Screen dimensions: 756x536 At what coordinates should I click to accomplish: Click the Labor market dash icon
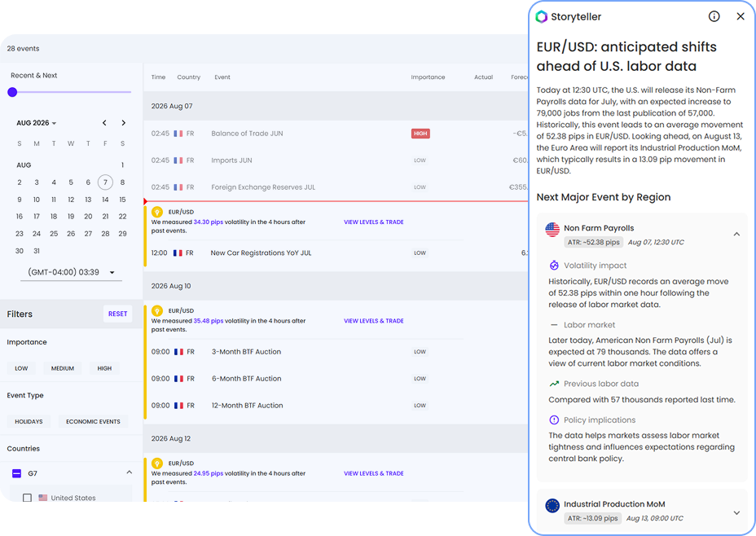click(554, 325)
